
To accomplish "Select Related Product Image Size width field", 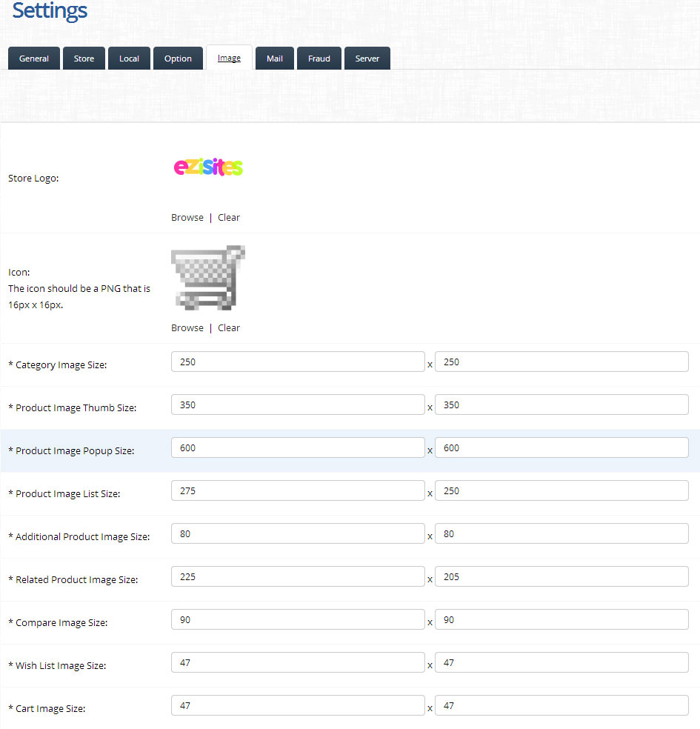I will click(x=298, y=576).
